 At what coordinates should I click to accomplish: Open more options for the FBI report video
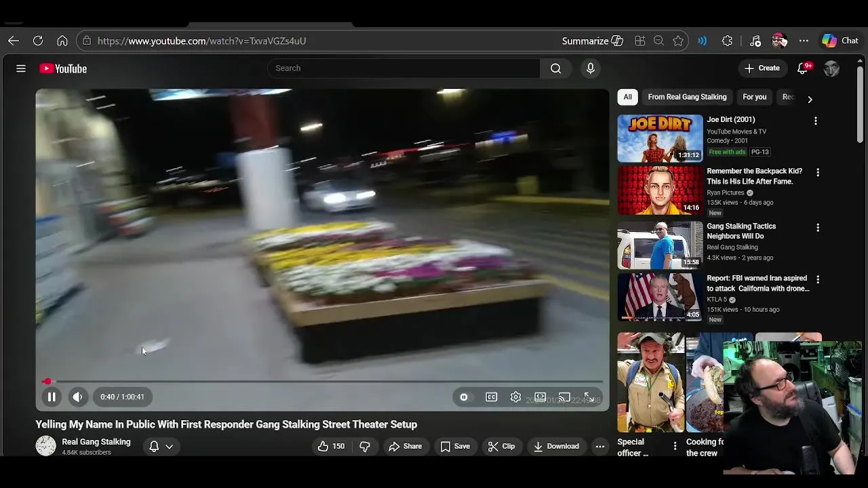(818, 279)
